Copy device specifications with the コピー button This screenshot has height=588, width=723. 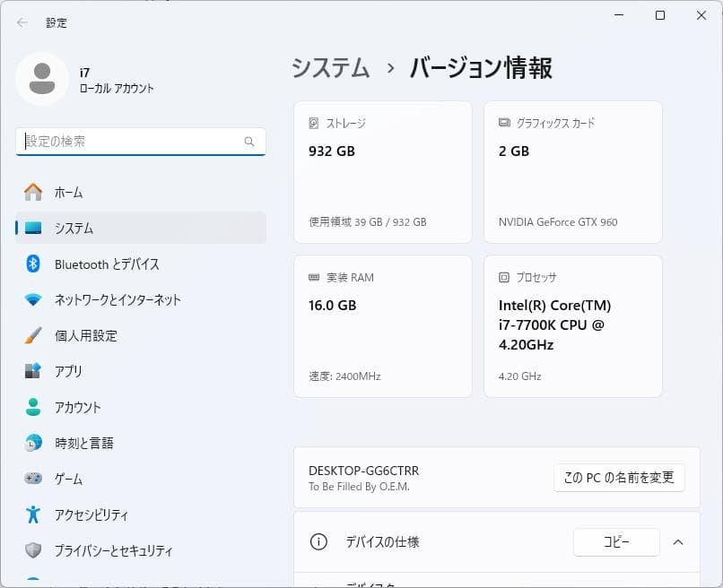pyautogui.click(x=616, y=542)
